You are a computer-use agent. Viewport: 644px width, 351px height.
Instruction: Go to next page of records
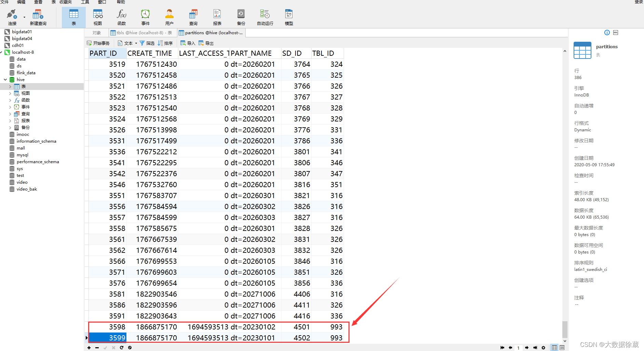[x=527, y=348]
